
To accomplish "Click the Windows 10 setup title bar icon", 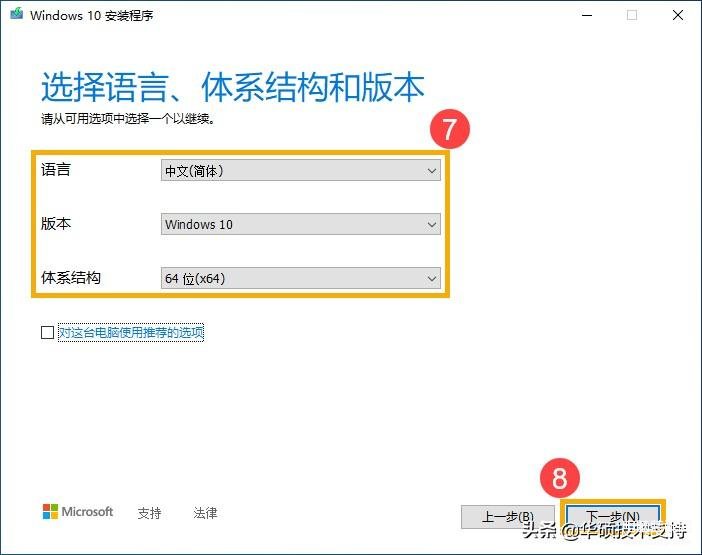I will coord(17,13).
